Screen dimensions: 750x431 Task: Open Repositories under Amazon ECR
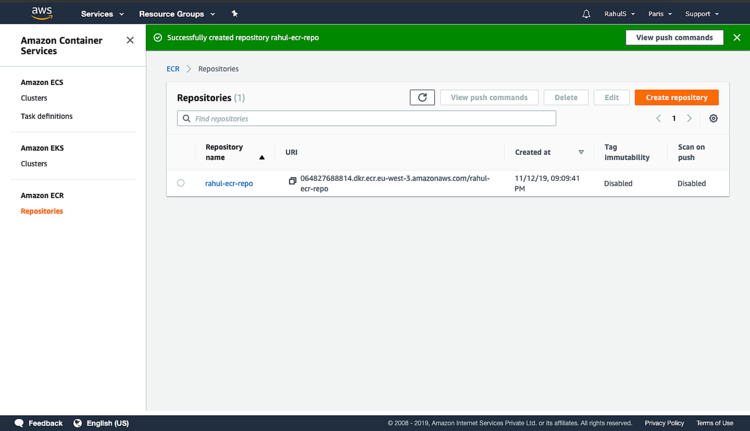[42, 211]
